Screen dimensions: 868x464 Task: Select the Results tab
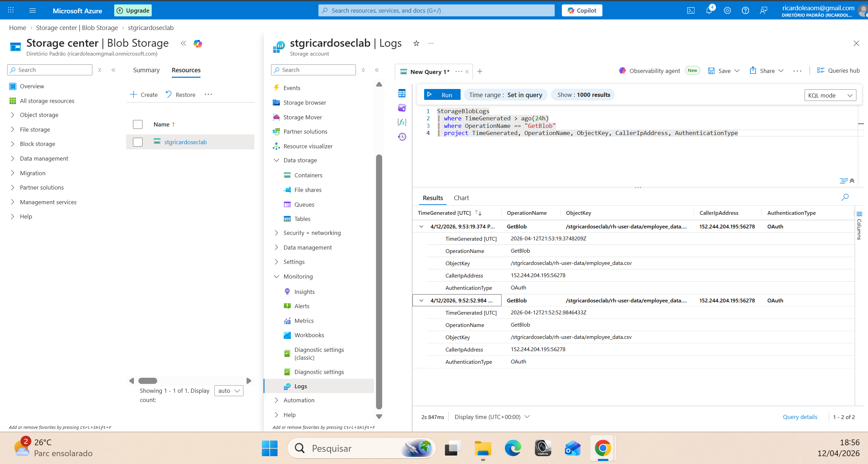click(433, 198)
